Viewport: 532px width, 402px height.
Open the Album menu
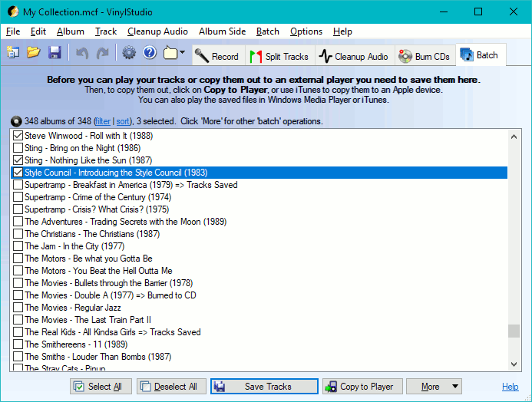(71, 31)
